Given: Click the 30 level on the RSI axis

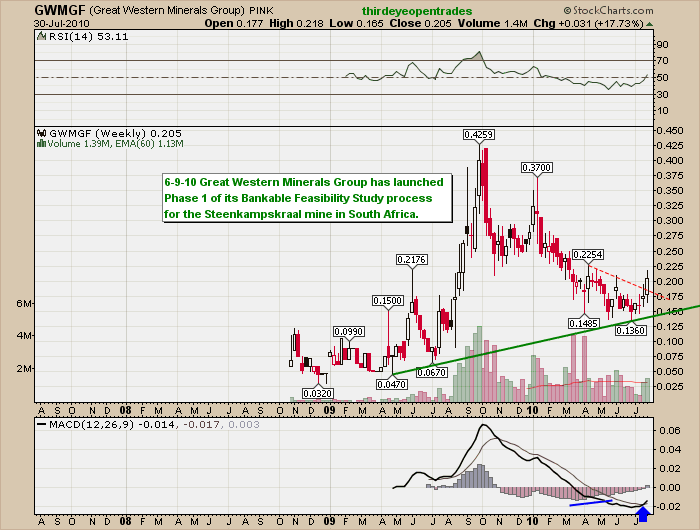Looking at the screenshot, I should (663, 94).
